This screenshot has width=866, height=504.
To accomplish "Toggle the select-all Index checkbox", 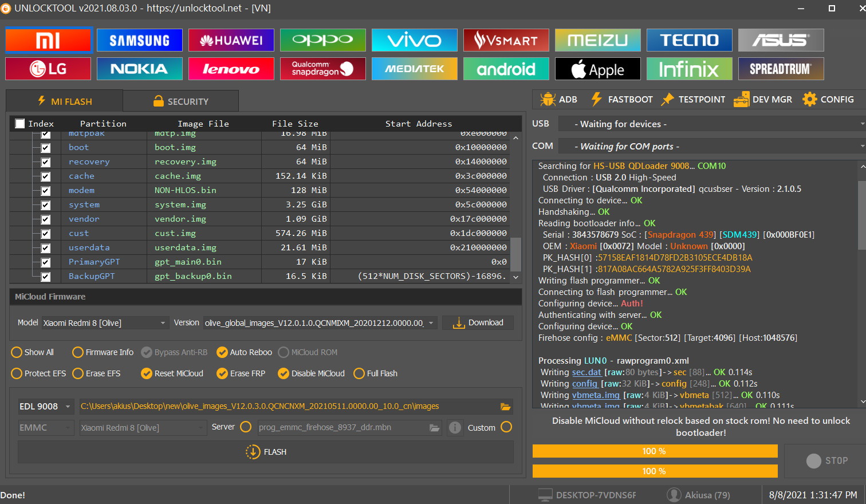I will pyautogui.click(x=20, y=123).
